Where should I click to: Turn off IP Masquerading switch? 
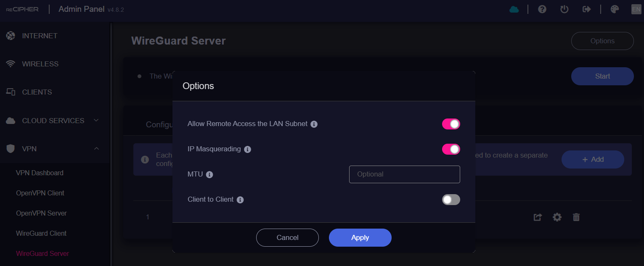pos(451,149)
